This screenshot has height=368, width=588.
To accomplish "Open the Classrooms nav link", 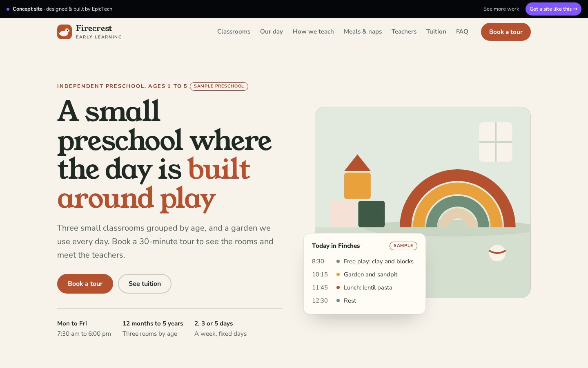I will [x=234, y=31].
